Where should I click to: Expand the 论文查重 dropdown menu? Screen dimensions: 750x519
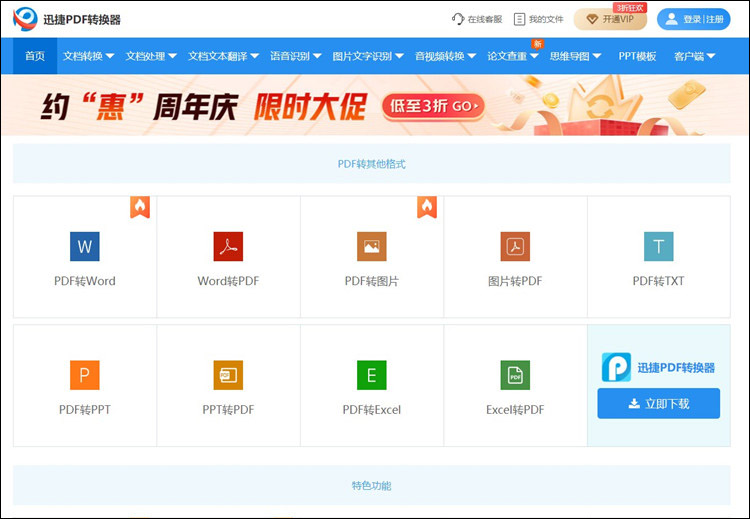[513, 56]
